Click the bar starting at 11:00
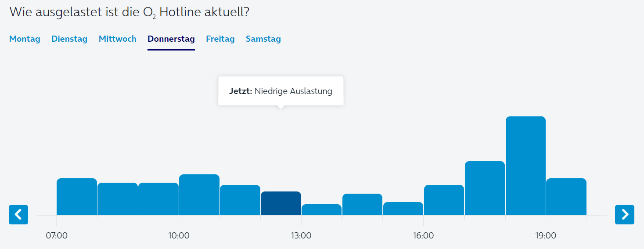Screen dimensions: 644x249 point(240,200)
